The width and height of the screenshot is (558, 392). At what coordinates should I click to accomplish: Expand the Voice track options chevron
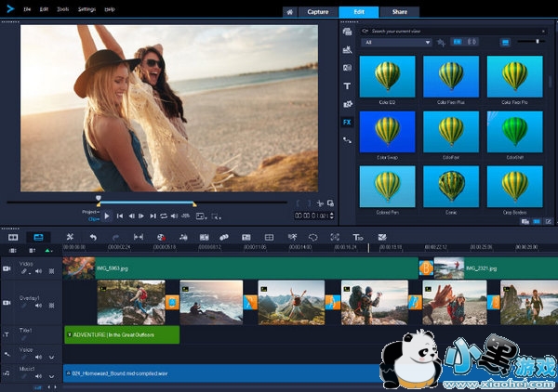coord(50,359)
